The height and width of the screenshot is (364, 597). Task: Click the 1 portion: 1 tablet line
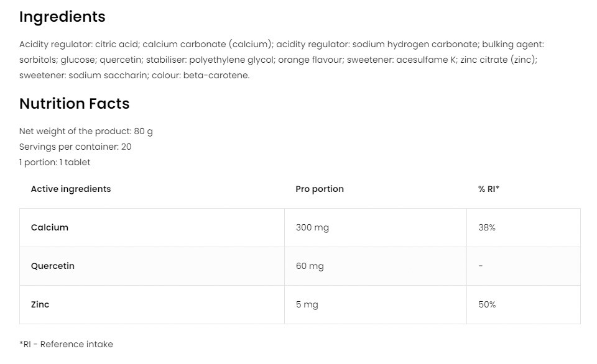pyautogui.click(x=55, y=162)
